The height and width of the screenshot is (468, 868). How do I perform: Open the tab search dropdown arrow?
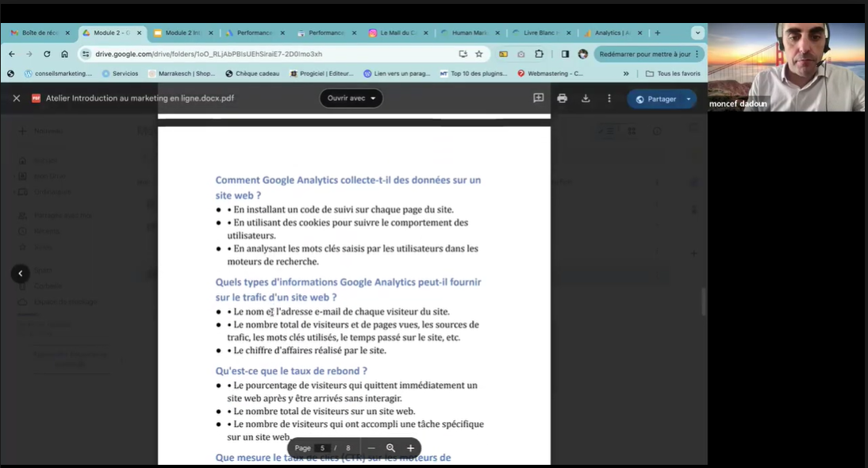pyautogui.click(x=697, y=33)
